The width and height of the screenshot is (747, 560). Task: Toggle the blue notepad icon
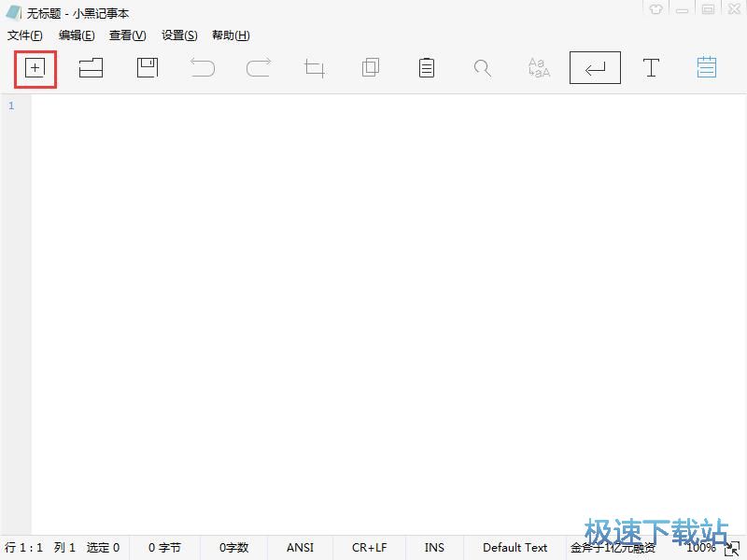pos(707,67)
